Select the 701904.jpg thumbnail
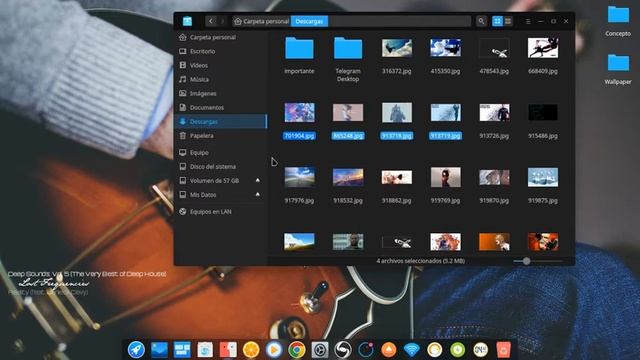640x360 pixels. click(299, 112)
